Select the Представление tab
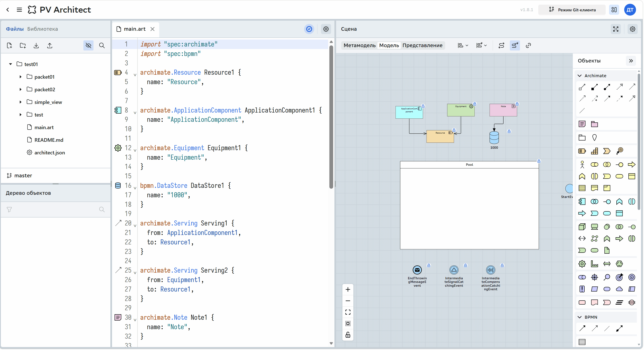This screenshot has height=350, width=644. (x=422, y=45)
